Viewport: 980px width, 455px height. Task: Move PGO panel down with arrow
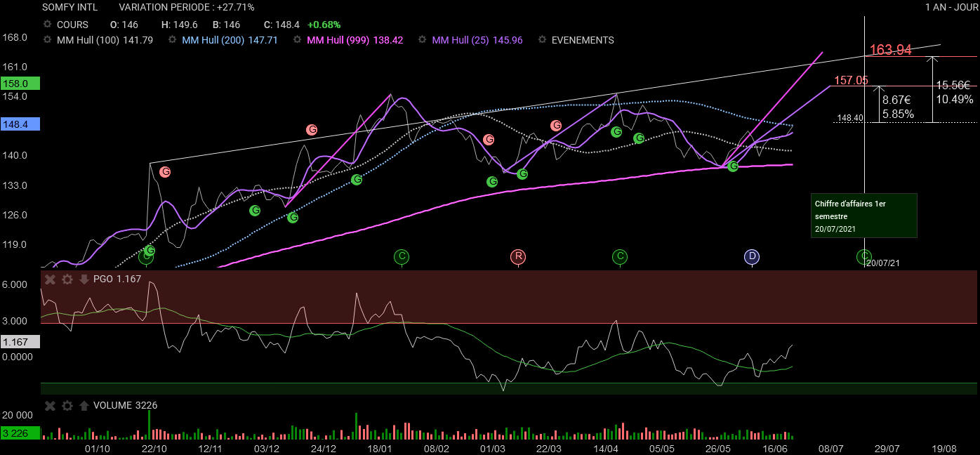[x=84, y=279]
